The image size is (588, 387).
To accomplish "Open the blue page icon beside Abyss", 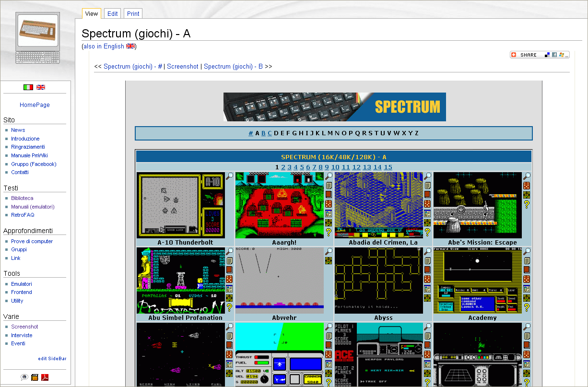I will click(427, 289).
